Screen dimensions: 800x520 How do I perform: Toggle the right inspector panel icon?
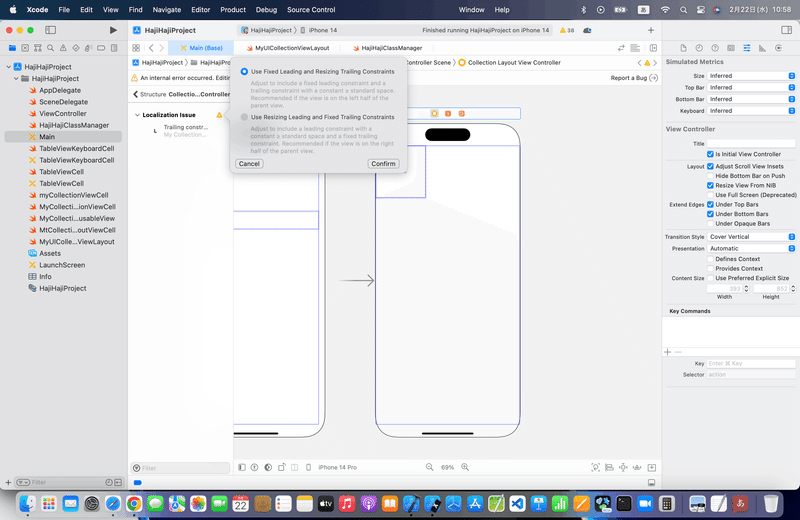786,30
